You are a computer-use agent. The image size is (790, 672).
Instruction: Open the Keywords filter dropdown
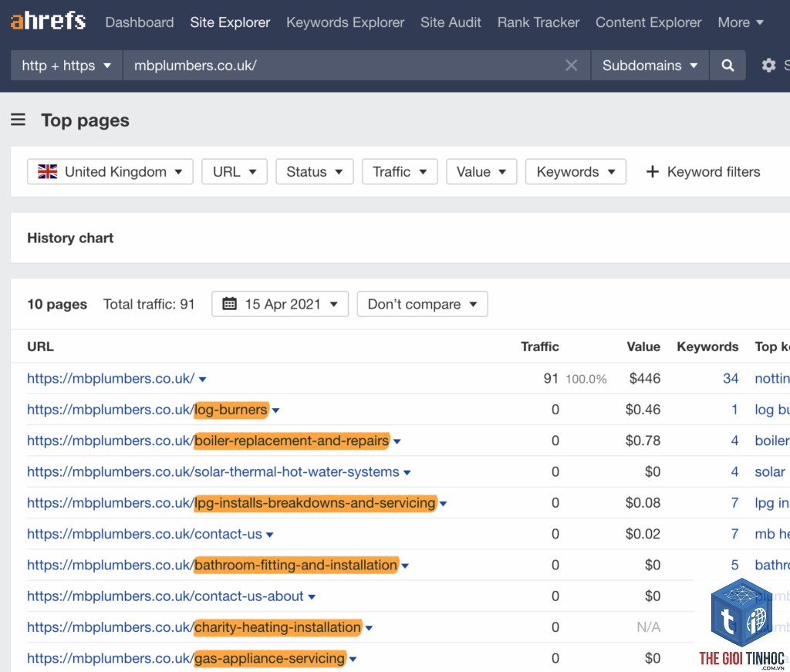(576, 172)
